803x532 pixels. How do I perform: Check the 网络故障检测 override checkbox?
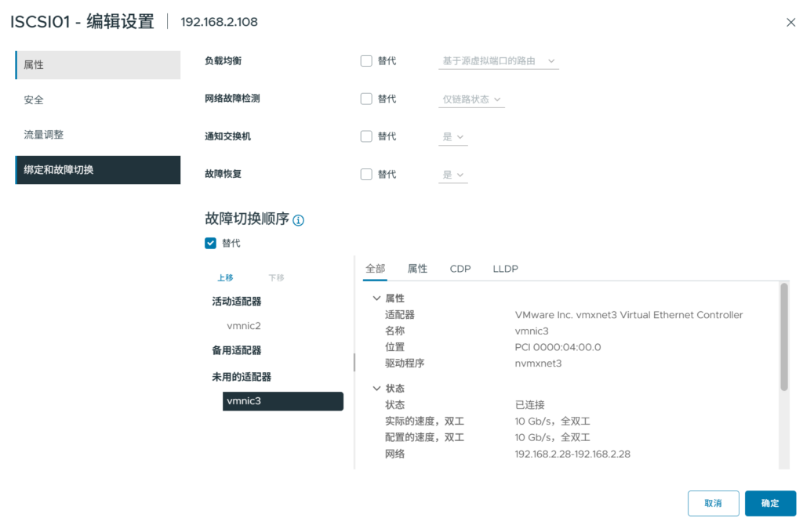click(x=366, y=99)
